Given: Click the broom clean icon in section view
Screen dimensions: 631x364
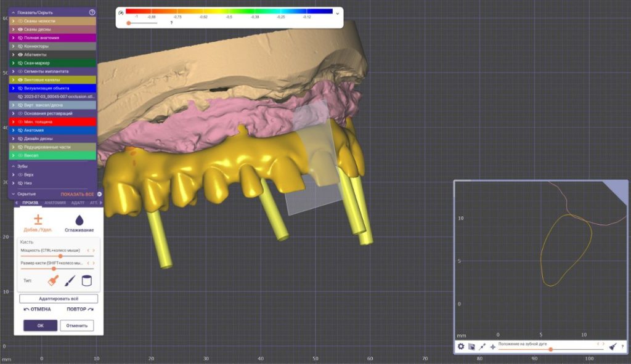Looking at the screenshot, I should 613,347.
